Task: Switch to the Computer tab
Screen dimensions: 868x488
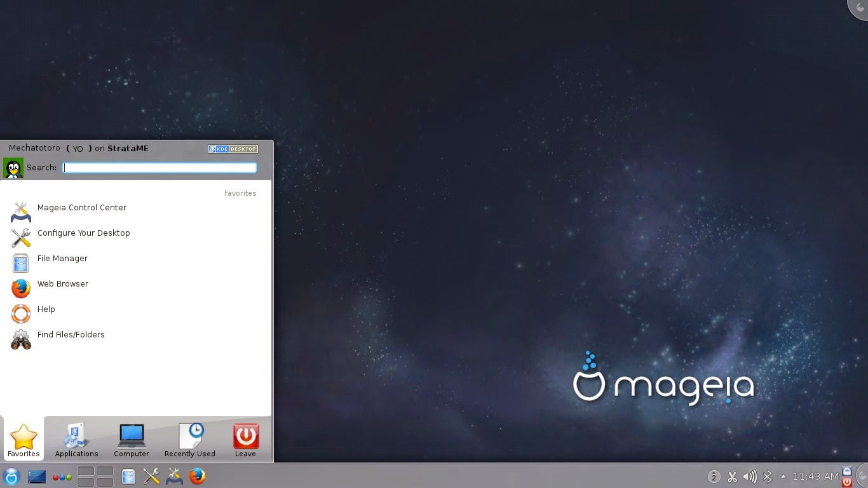Action: click(x=132, y=440)
